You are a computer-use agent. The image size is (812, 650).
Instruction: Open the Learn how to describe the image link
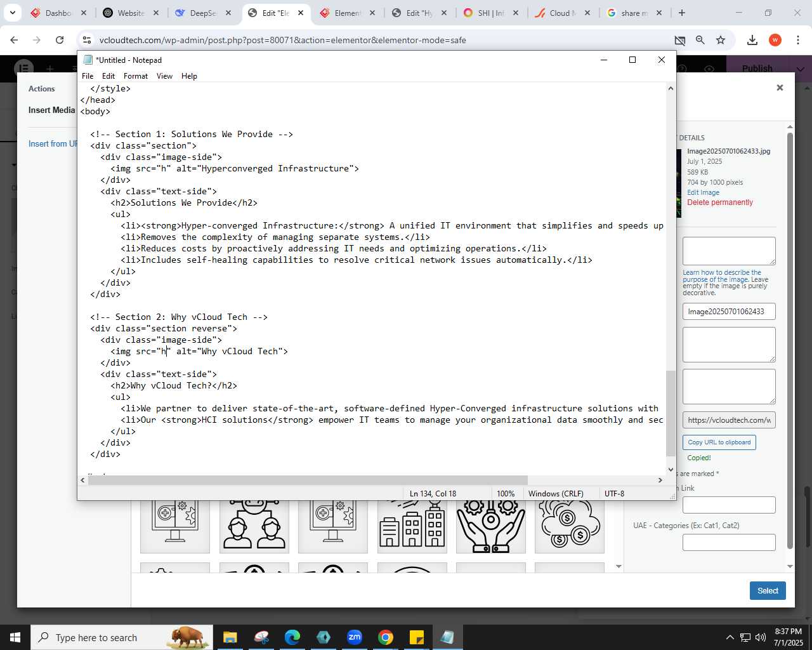[722, 275]
